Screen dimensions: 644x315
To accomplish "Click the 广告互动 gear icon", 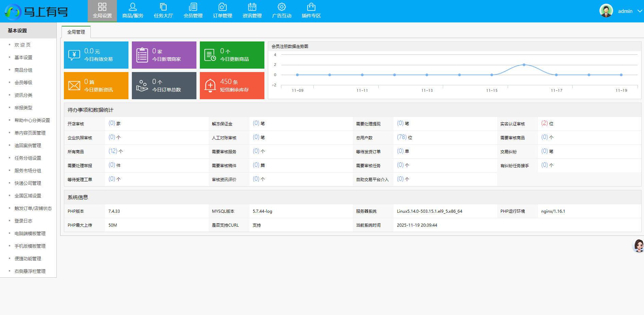I will 281,10.
